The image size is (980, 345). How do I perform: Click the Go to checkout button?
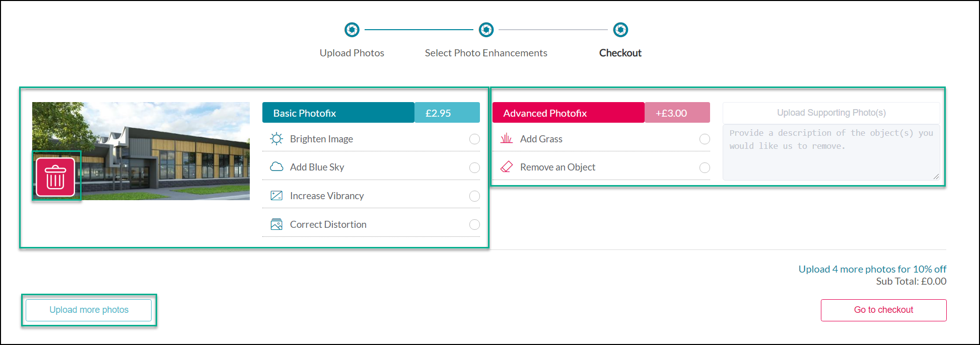pos(883,310)
